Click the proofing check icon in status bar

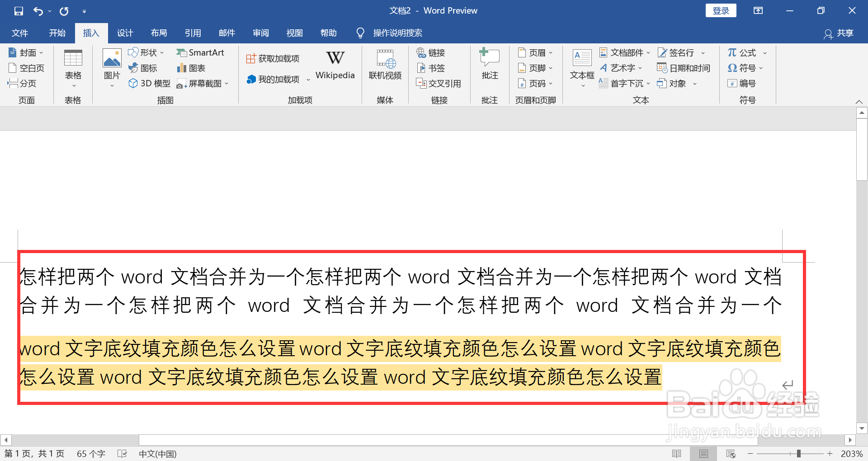[122, 454]
